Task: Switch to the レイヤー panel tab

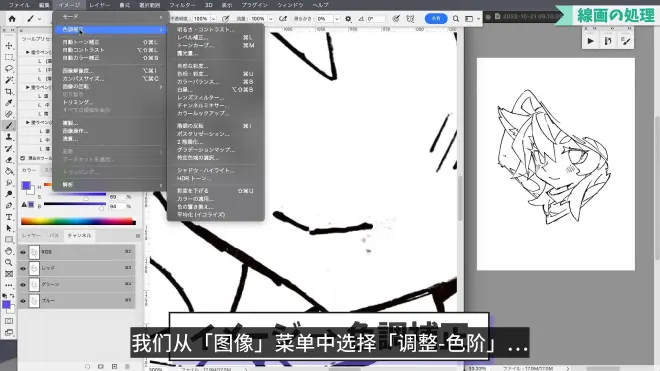Action: [31, 236]
